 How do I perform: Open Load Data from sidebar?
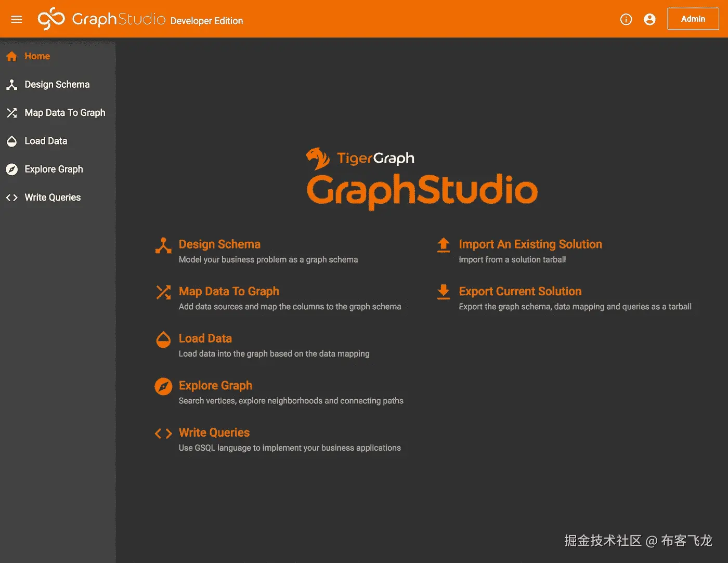coord(46,141)
